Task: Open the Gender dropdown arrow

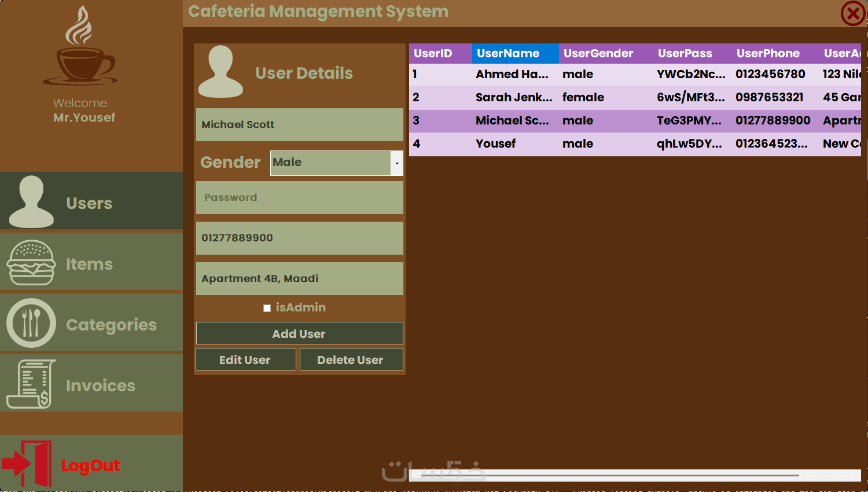Action: tap(397, 163)
